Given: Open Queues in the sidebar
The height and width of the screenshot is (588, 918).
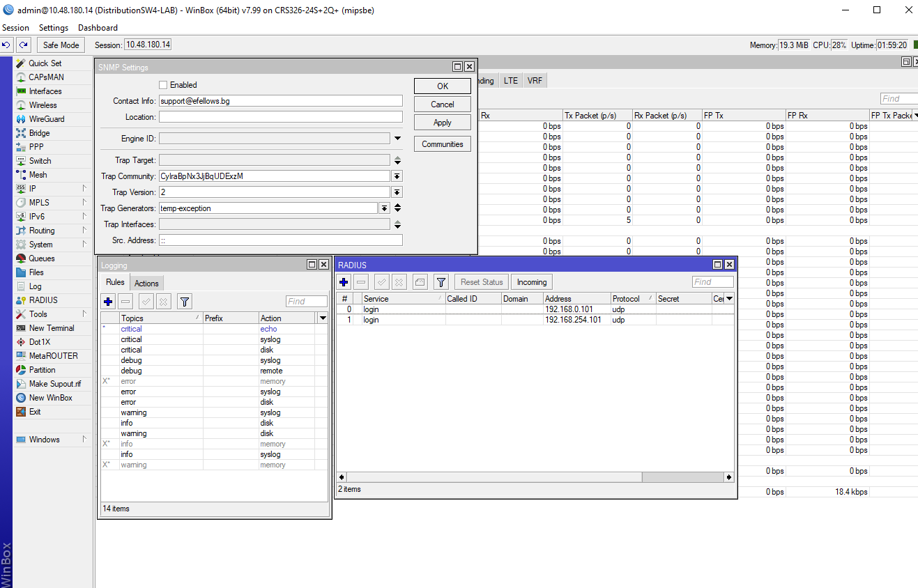Looking at the screenshot, I should pyautogui.click(x=42, y=258).
